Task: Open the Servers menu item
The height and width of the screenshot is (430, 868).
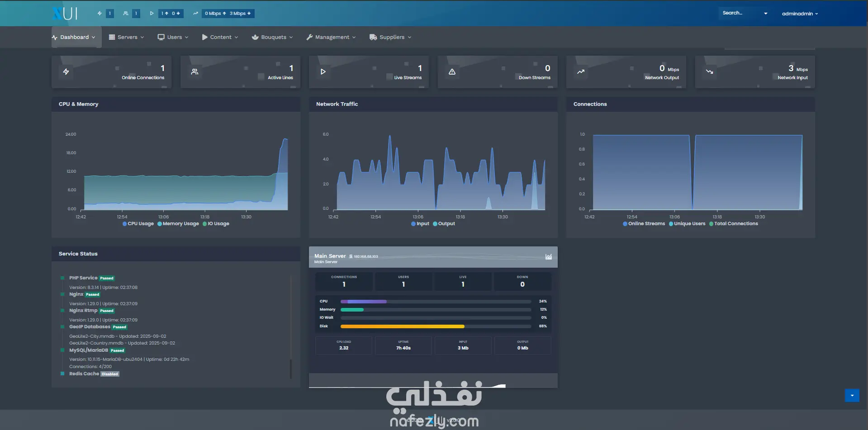Action: pyautogui.click(x=127, y=38)
